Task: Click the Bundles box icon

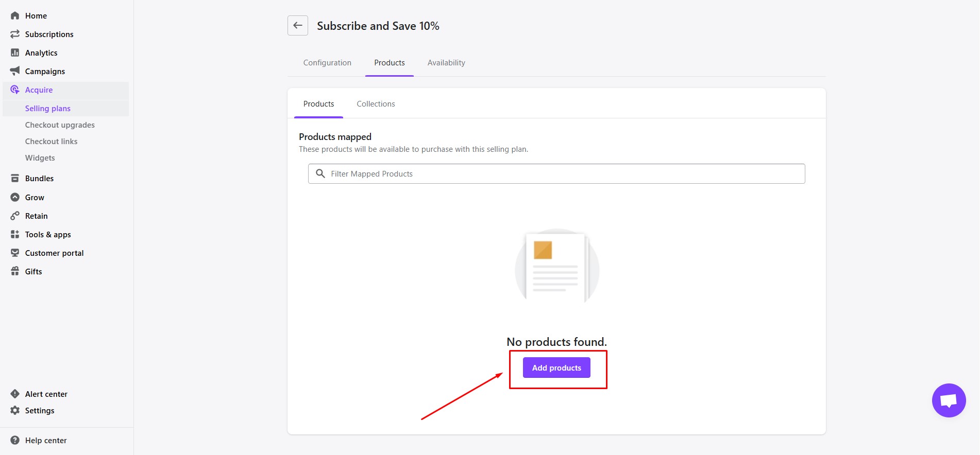Action: 15,179
